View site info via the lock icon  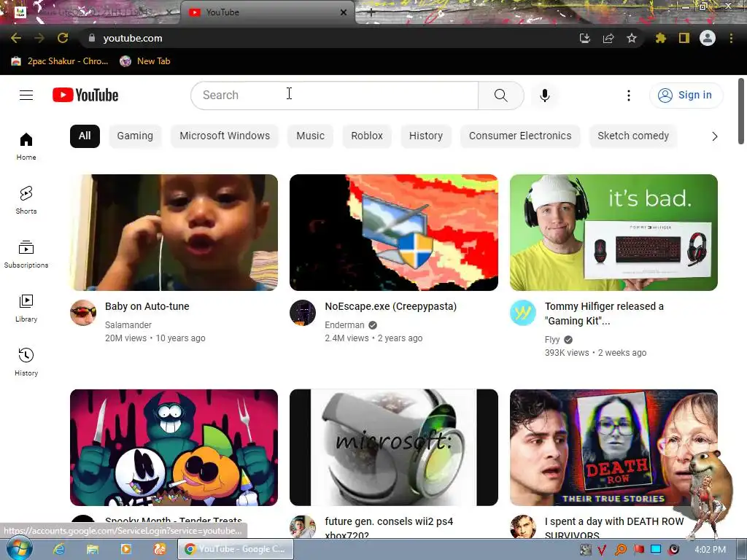click(92, 38)
